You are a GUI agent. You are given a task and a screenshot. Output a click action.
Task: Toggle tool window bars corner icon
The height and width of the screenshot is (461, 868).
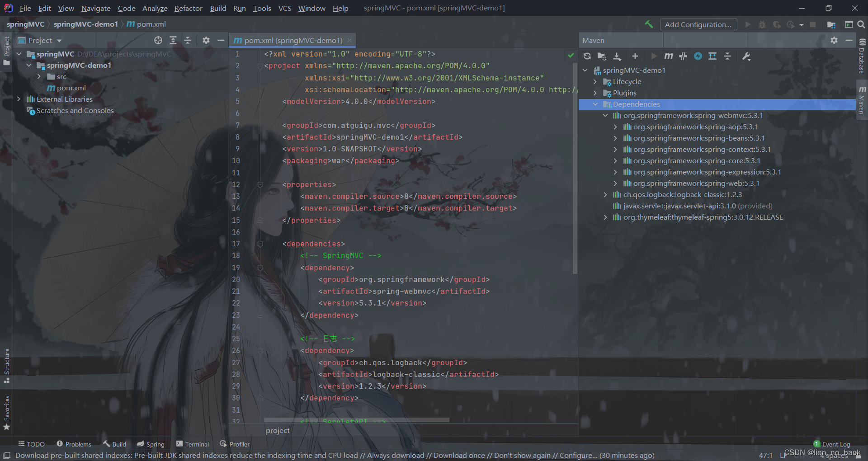point(7,455)
